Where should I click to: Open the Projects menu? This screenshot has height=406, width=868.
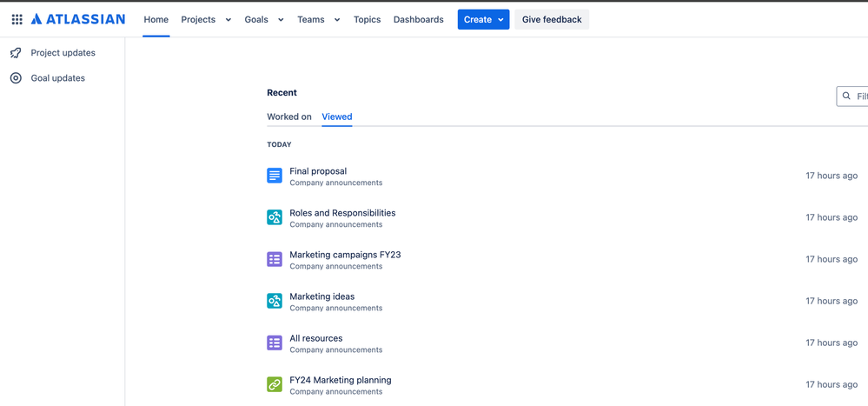(198, 19)
